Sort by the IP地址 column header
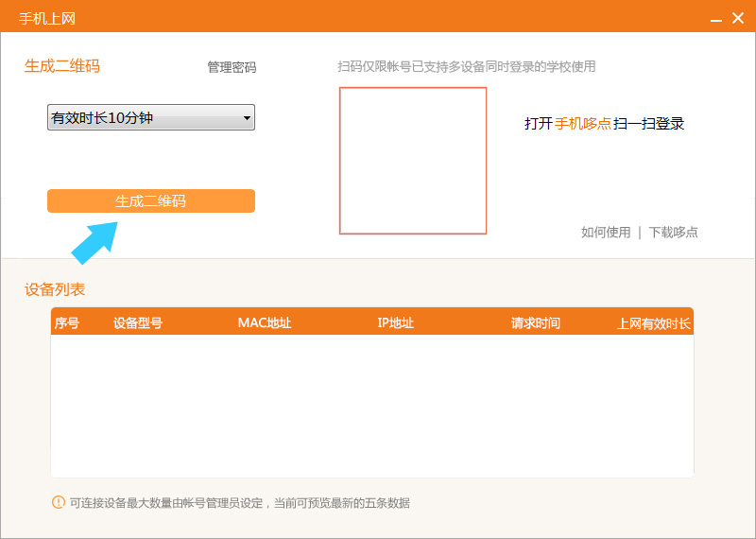 (395, 323)
